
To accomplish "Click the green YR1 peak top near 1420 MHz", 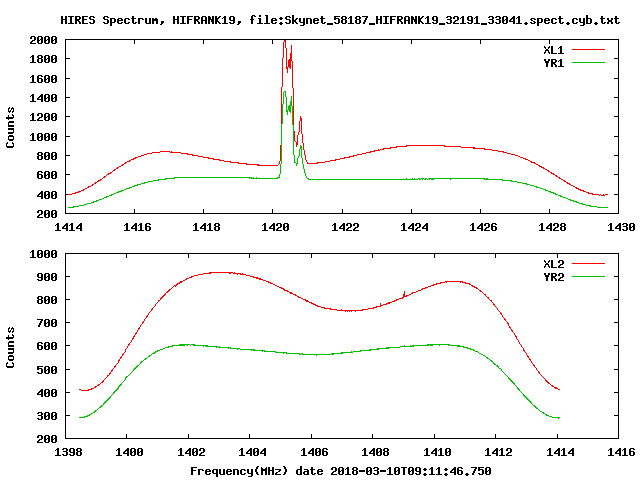I will click(x=284, y=93).
